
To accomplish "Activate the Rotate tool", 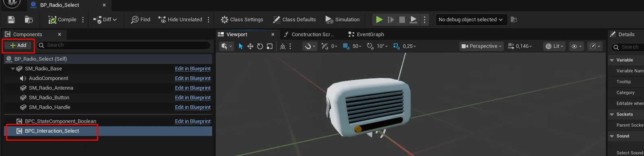I will pyautogui.click(x=260, y=46).
